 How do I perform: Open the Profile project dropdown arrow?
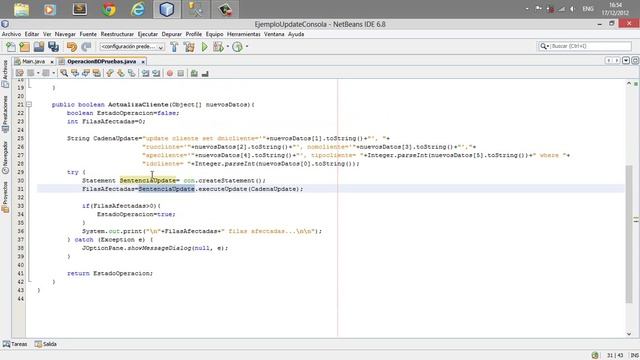click(247, 47)
